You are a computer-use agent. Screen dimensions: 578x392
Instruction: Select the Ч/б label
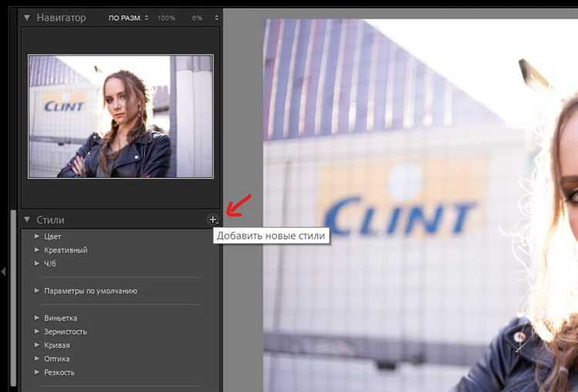pos(50,263)
